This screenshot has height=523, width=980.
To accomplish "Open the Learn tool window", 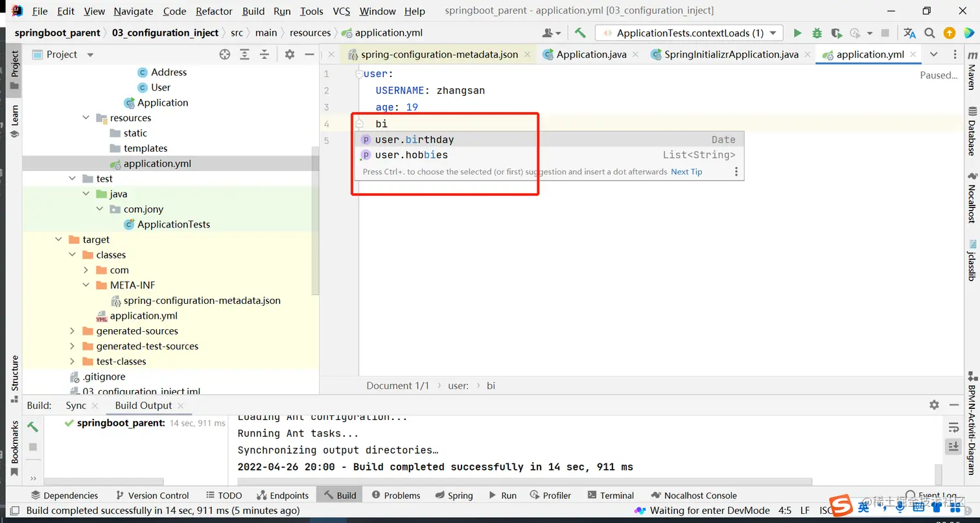I will [14, 121].
